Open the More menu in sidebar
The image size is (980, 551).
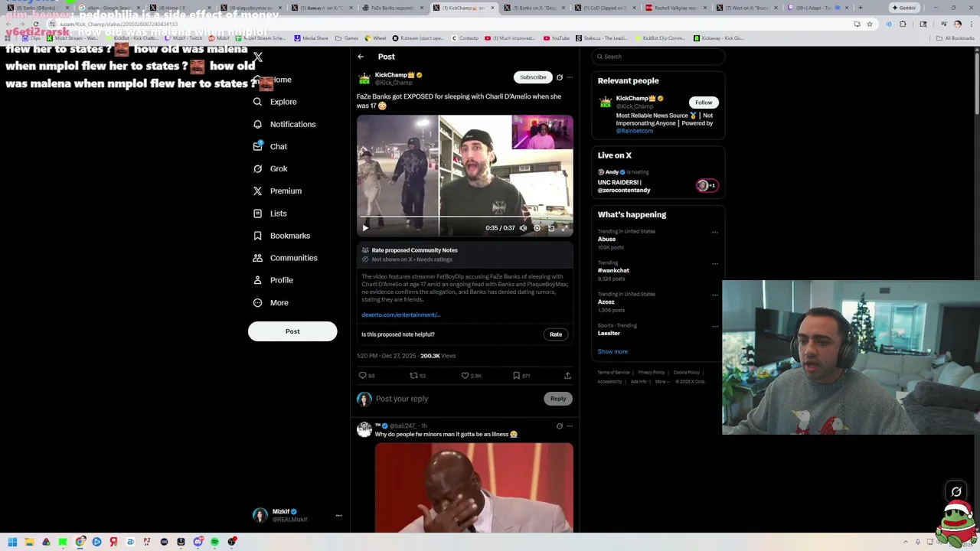[x=271, y=302]
